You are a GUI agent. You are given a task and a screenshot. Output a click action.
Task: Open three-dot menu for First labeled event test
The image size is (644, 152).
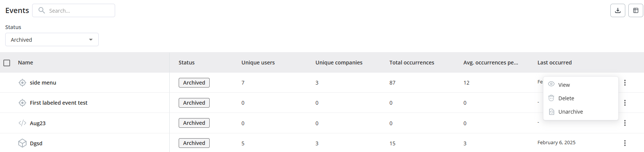[x=625, y=103]
